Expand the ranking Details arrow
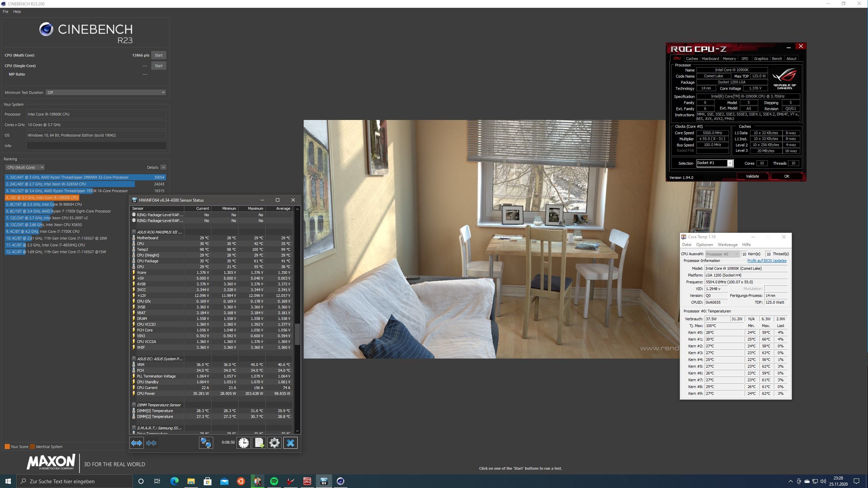This screenshot has width=868, height=488. (163, 167)
